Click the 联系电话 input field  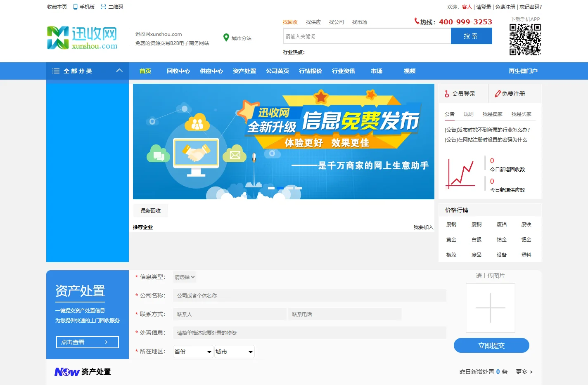point(345,314)
